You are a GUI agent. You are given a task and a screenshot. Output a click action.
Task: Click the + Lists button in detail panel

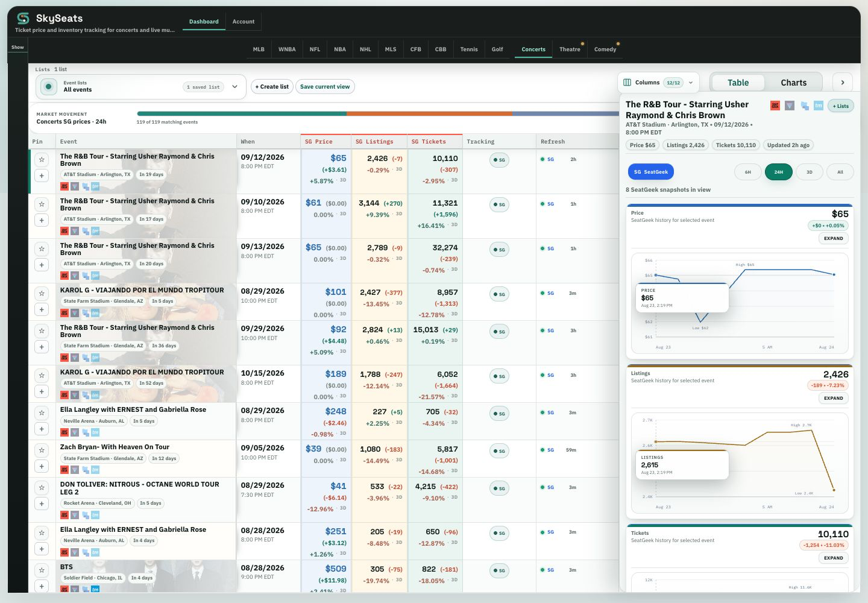tap(840, 106)
